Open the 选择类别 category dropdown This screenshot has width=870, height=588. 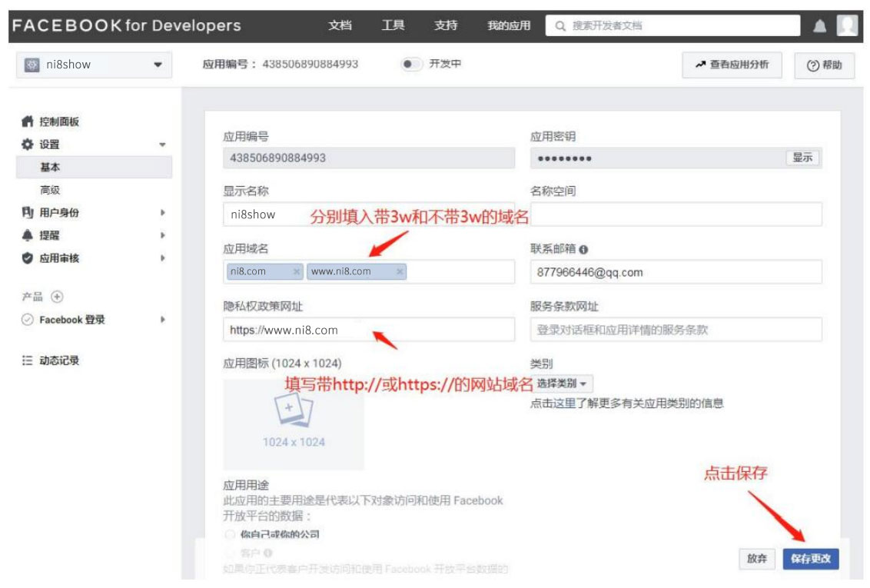[561, 384]
